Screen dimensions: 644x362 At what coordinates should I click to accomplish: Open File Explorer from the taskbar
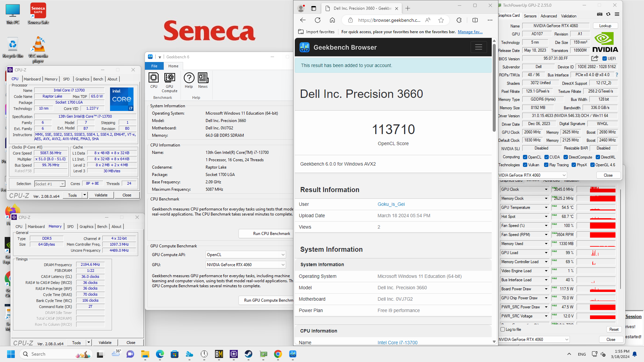click(145, 354)
